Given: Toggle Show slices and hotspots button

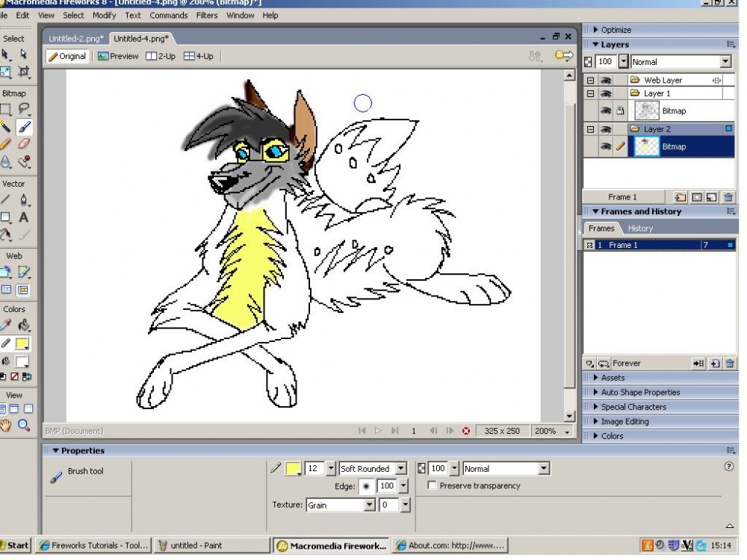Looking at the screenshot, I should pos(23,290).
